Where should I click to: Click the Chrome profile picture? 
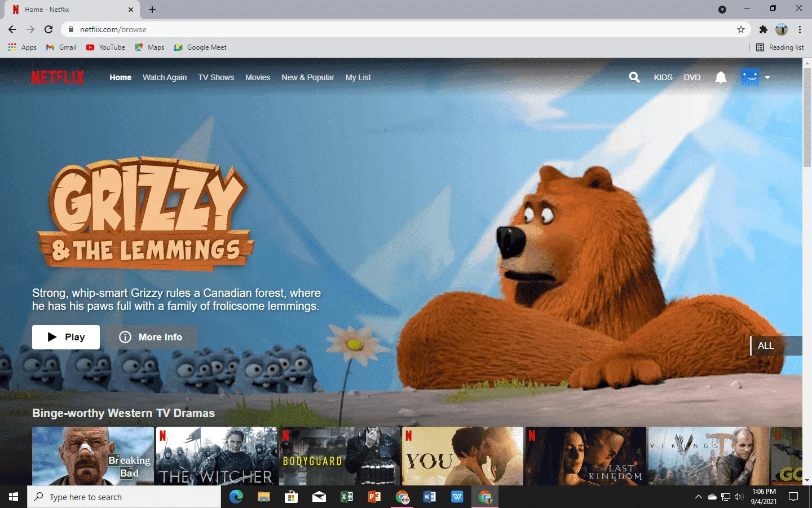(782, 29)
